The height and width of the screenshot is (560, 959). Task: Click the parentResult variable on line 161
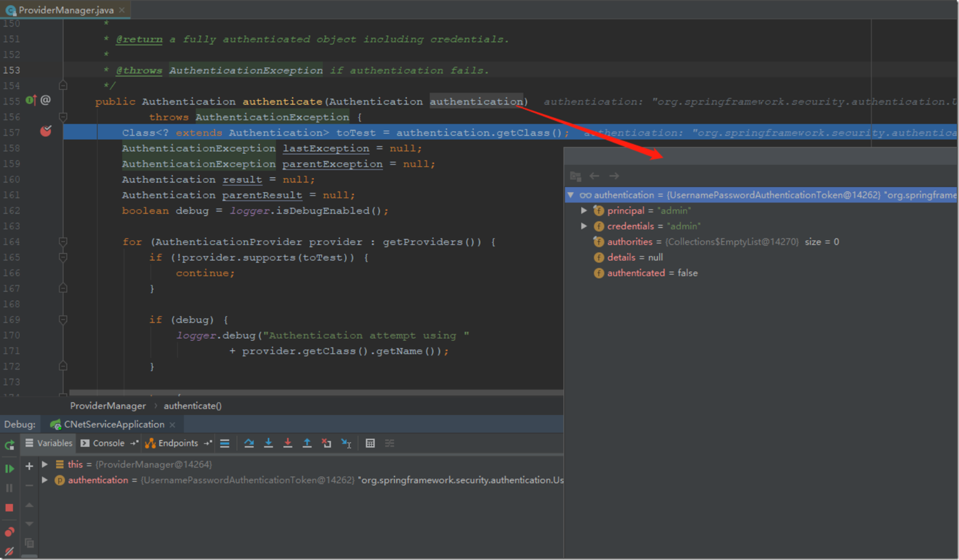262,195
